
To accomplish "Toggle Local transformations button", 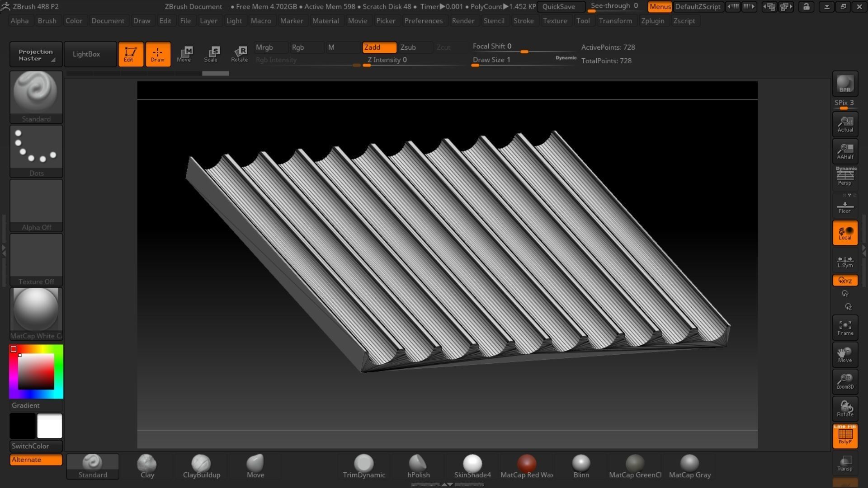I will click(x=845, y=233).
